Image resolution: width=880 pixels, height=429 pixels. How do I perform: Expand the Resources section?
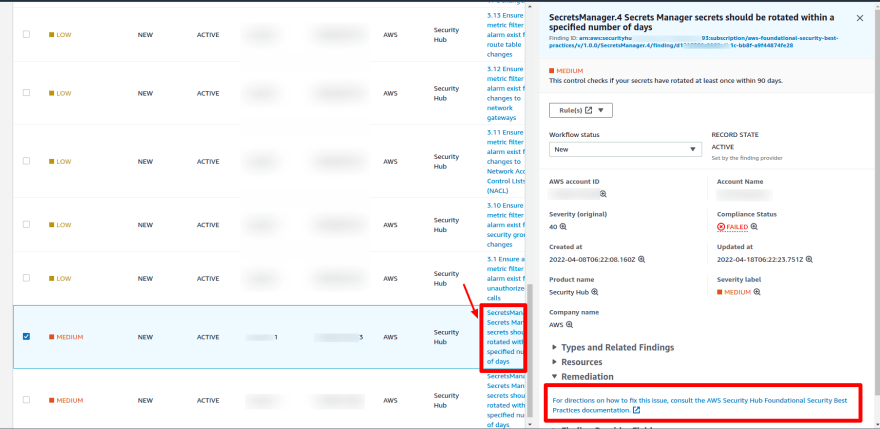[578, 362]
